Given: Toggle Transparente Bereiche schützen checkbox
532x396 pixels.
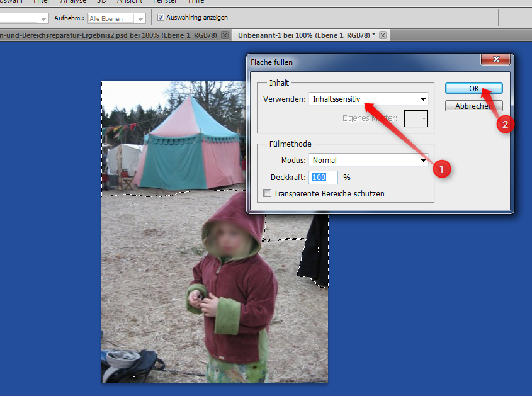Looking at the screenshot, I should click(x=268, y=193).
